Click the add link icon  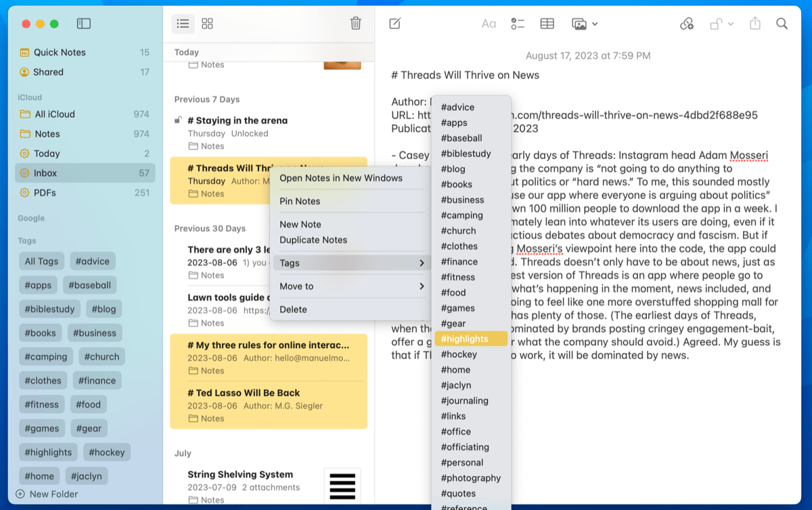(687, 24)
